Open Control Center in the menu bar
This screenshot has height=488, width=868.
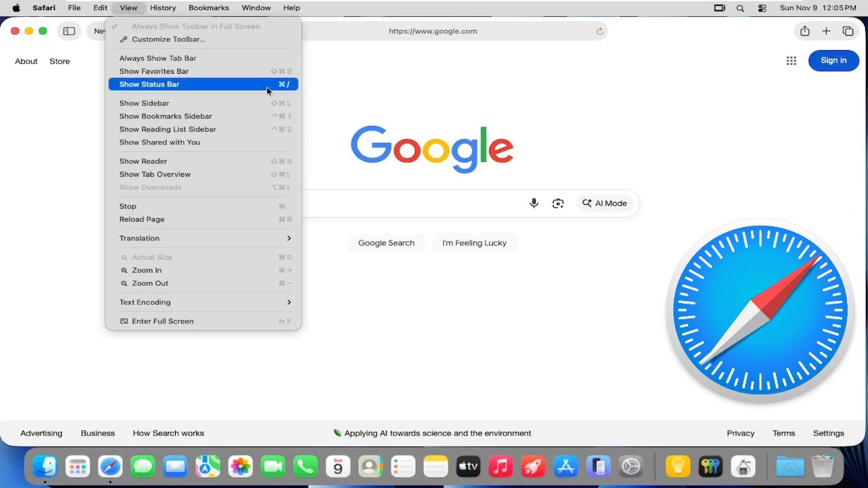point(762,8)
